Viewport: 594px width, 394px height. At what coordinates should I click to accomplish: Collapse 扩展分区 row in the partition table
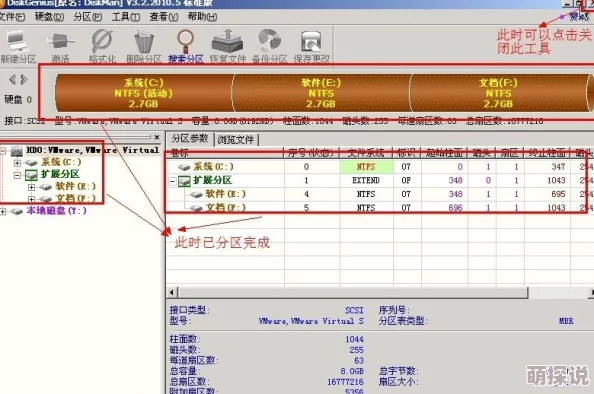[172, 181]
